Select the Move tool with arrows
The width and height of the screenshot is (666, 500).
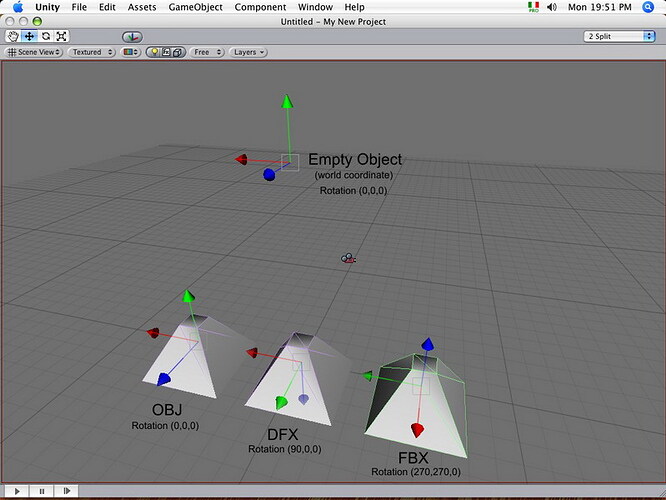[29, 37]
